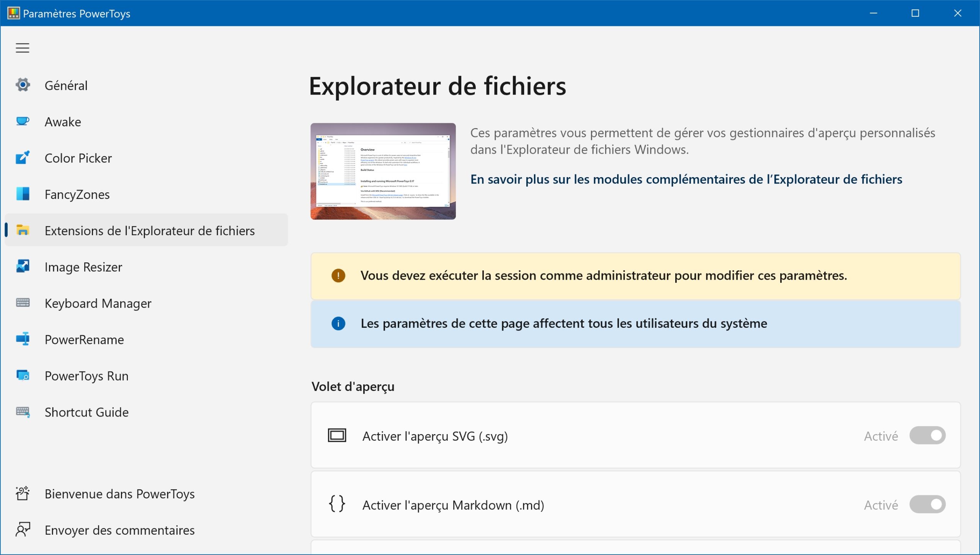
Task: Click the 'Ces paramètres vous permettent' description text
Action: [703, 141]
